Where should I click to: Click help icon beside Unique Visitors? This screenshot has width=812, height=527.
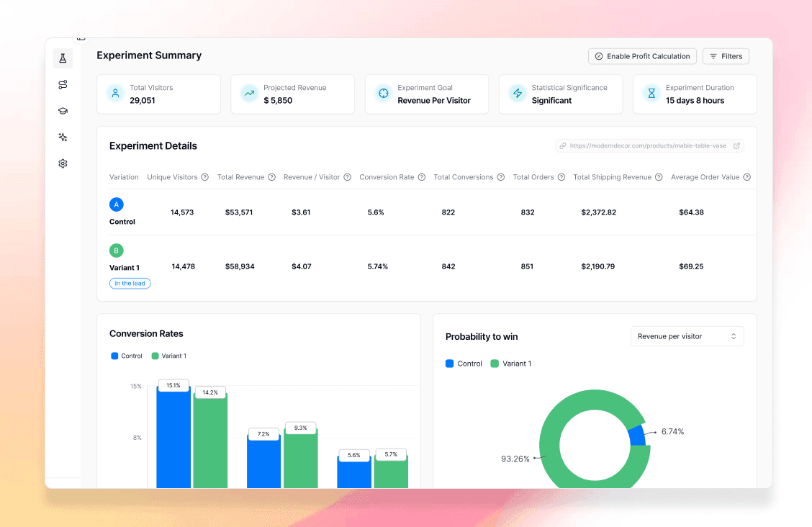click(x=205, y=177)
